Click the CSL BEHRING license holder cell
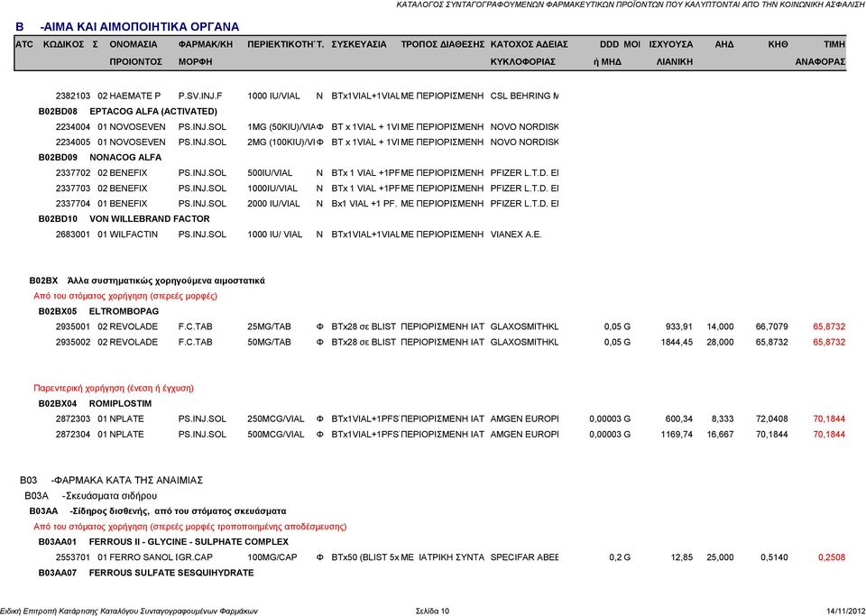 click(524, 96)
